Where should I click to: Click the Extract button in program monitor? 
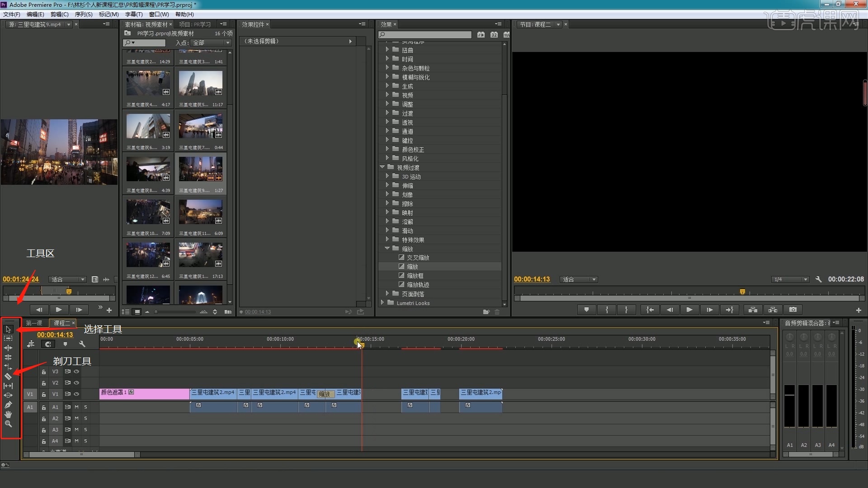pos(773,310)
